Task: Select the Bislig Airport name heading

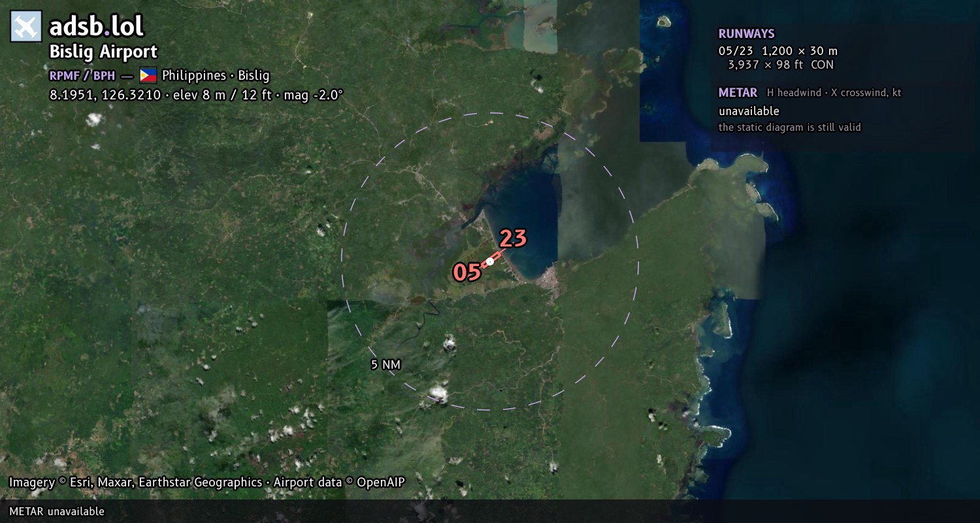Action: point(103,52)
